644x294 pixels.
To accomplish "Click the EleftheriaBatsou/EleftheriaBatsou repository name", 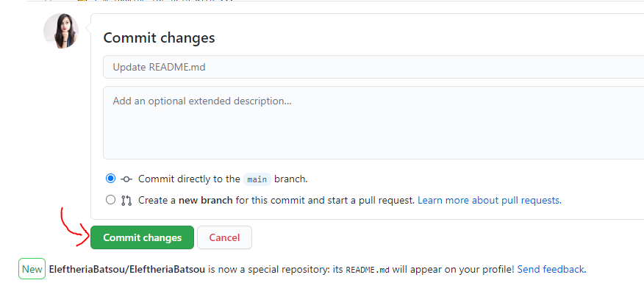I will pos(126,270).
